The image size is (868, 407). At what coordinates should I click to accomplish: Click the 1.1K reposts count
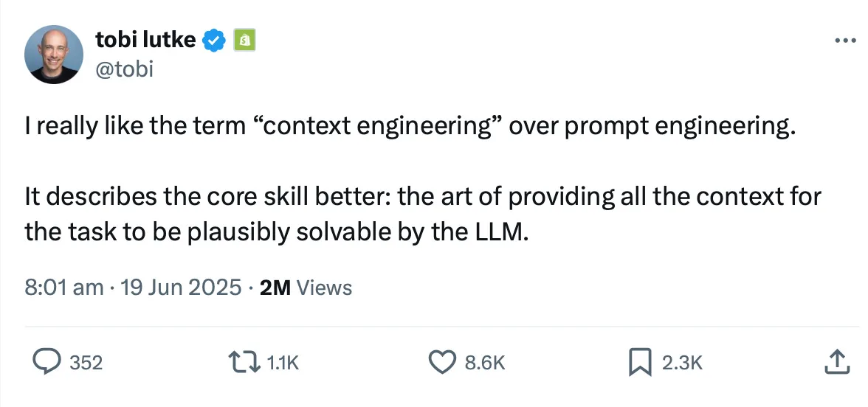282,363
